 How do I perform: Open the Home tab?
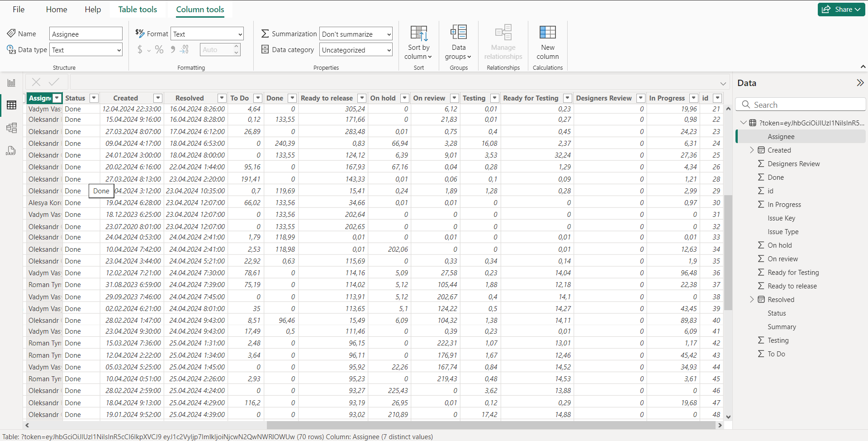(x=57, y=10)
